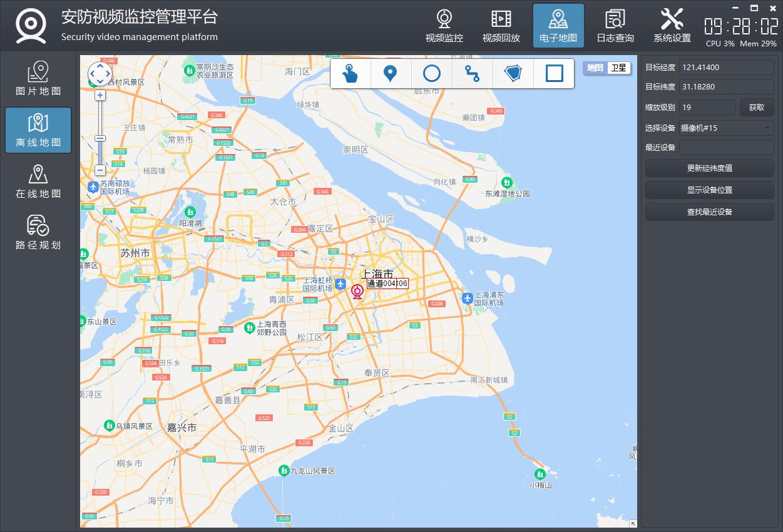783x532 pixels.
Task: Select the circle drawing tool
Action: [432, 74]
